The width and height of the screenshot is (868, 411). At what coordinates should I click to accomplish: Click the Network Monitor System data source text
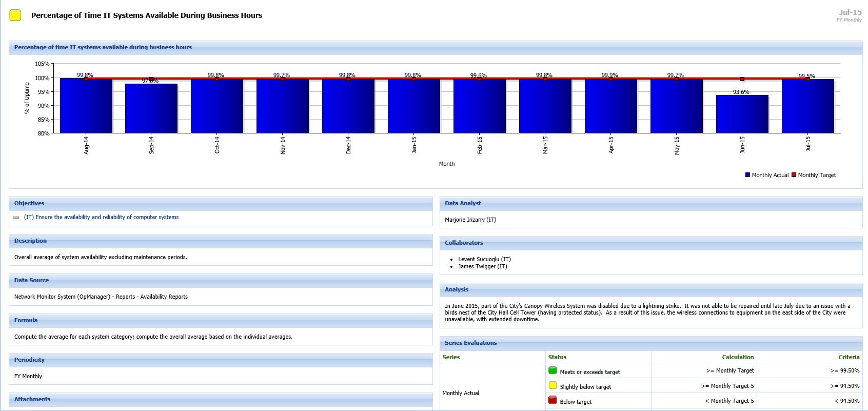(101, 297)
